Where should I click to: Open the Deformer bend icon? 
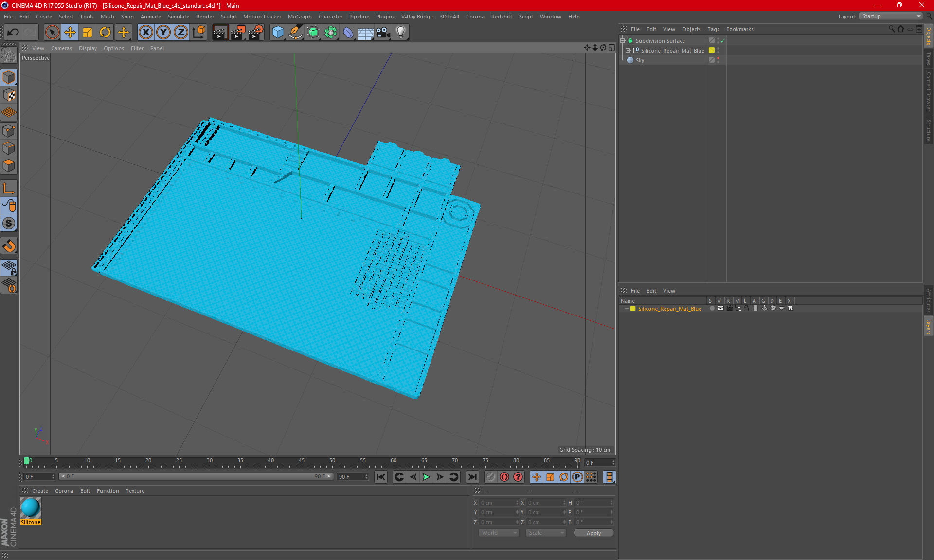(348, 33)
